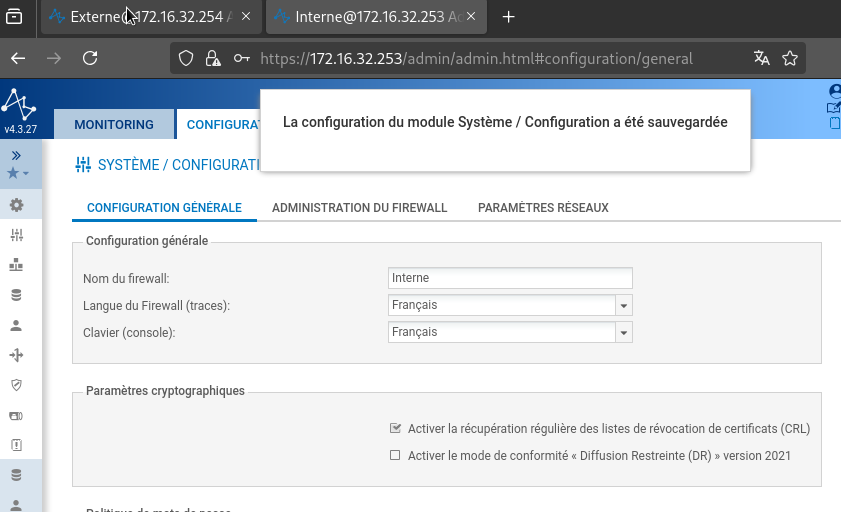The height and width of the screenshot is (512, 841).
Task: Click the gear settings icon in sidebar
Action: pos(16,205)
